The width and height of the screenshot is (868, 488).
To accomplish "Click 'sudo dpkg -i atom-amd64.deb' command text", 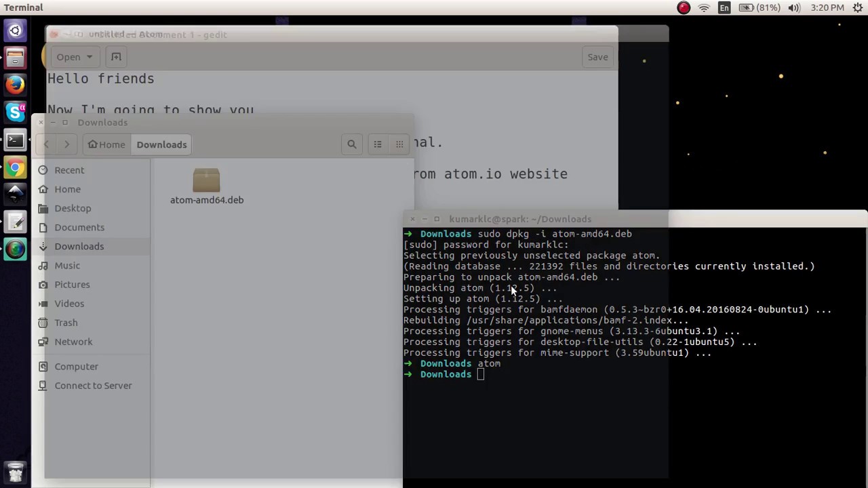I will [x=555, y=234].
